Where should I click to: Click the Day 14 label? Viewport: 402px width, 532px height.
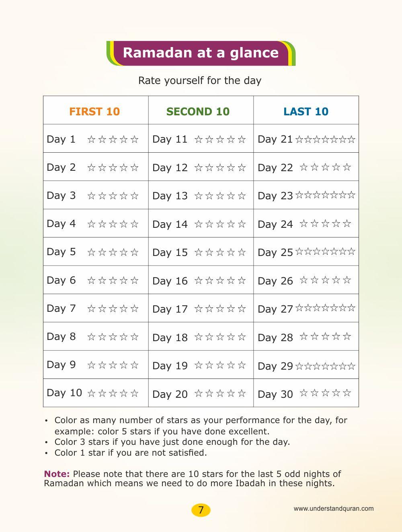coord(170,224)
